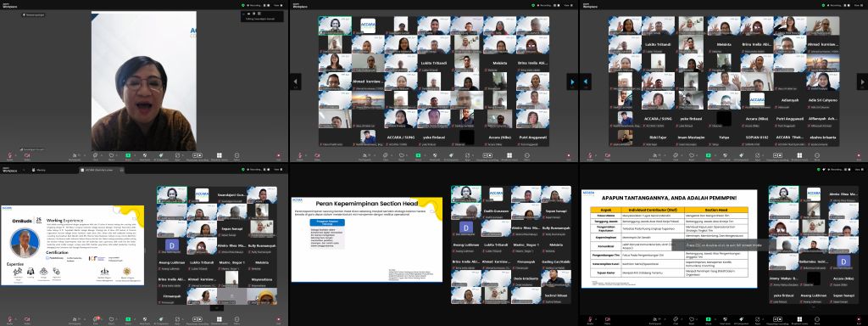Image resolution: width=868 pixels, height=326 pixels.
Task: Open Participants in the top-middle gallery window
Action: tap(364, 156)
